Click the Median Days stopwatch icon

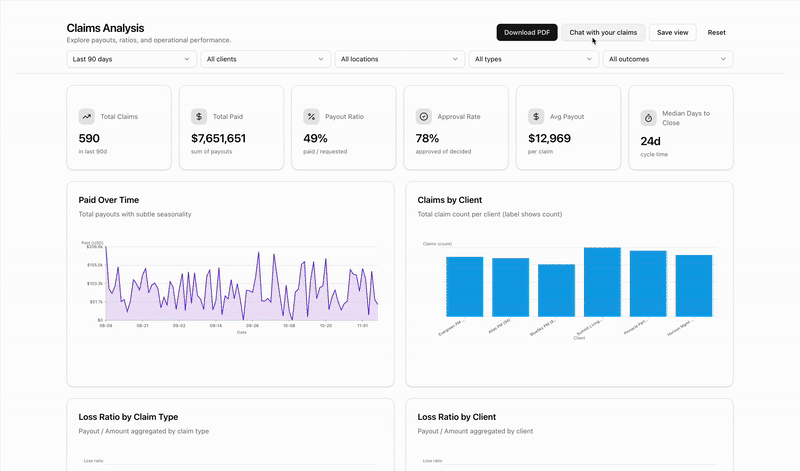(x=648, y=118)
